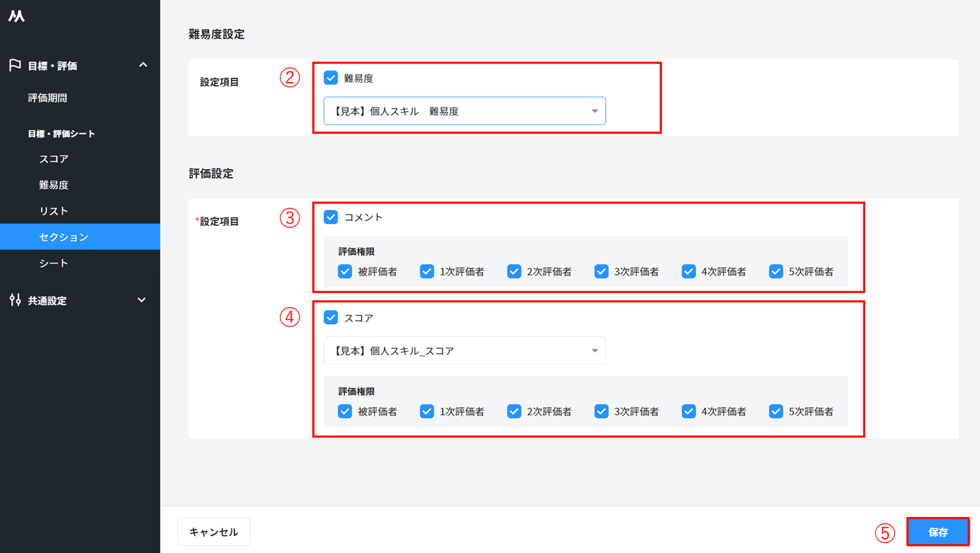
Task: Uncheck 1次評価者 under スコア permissions
Action: [x=427, y=411]
